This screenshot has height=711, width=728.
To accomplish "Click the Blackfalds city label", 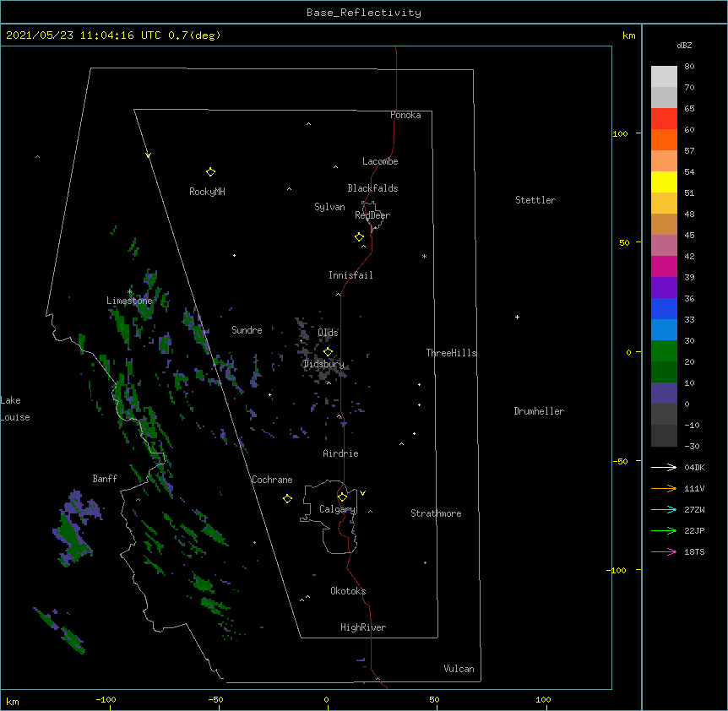I will pyautogui.click(x=372, y=188).
